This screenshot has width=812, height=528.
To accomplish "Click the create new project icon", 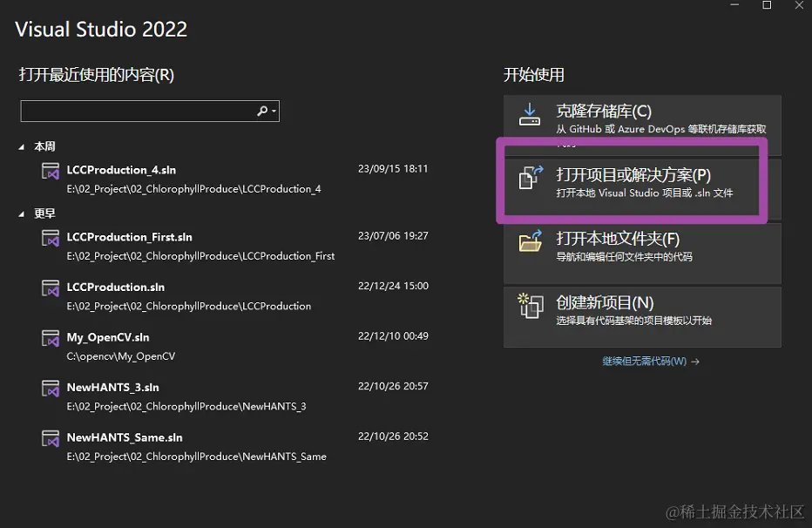I will (531, 306).
